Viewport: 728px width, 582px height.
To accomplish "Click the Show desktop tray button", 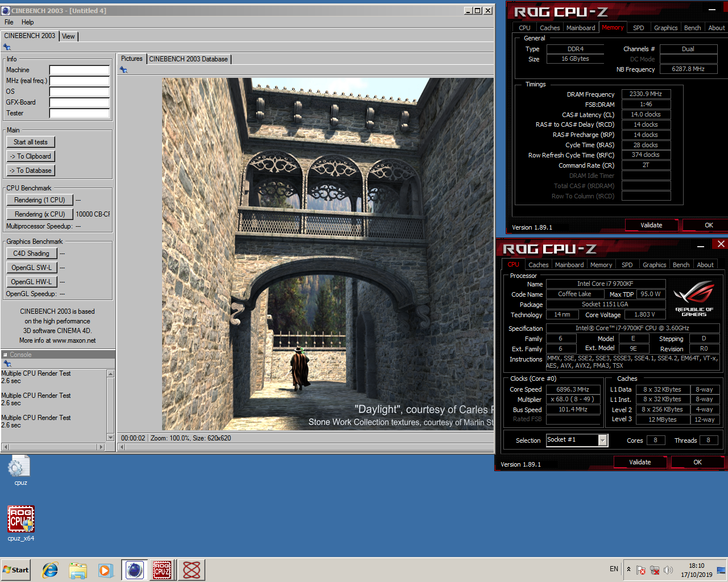I will click(x=721, y=570).
